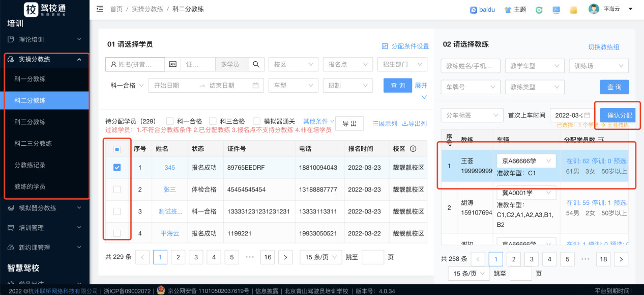The height and width of the screenshot is (295, 644).
Task: Tick the 科一合格 filter checkbox
Action: (170, 121)
